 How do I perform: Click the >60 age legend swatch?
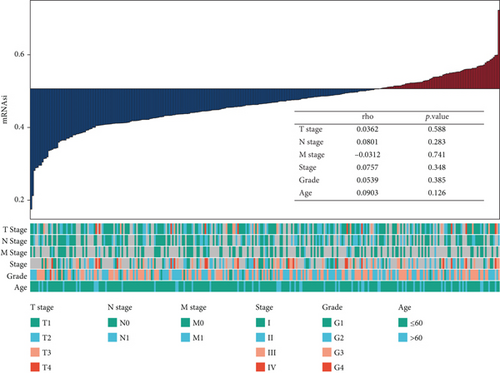pyautogui.click(x=403, y=338)
